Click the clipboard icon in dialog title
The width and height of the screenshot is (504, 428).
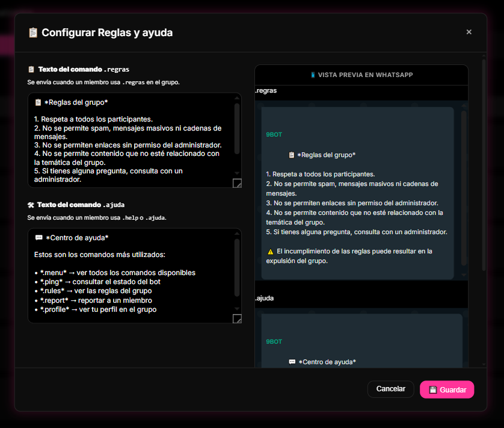pos(33,33)
